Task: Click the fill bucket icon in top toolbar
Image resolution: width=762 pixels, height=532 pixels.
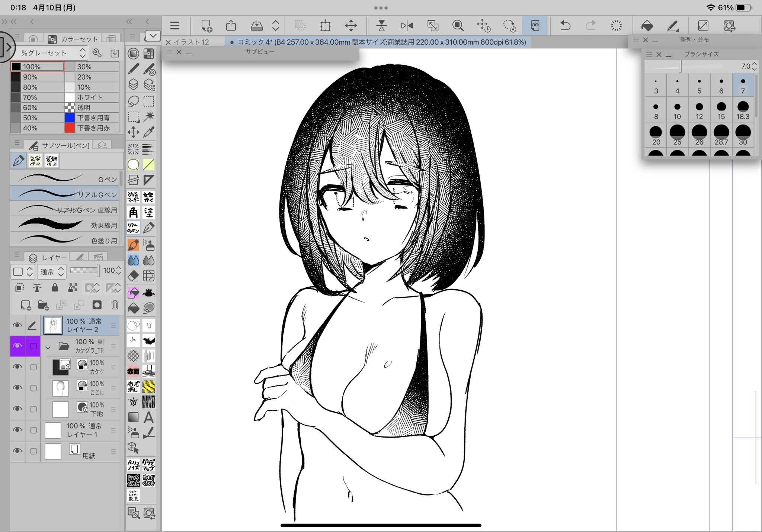Action: [647, 26]
